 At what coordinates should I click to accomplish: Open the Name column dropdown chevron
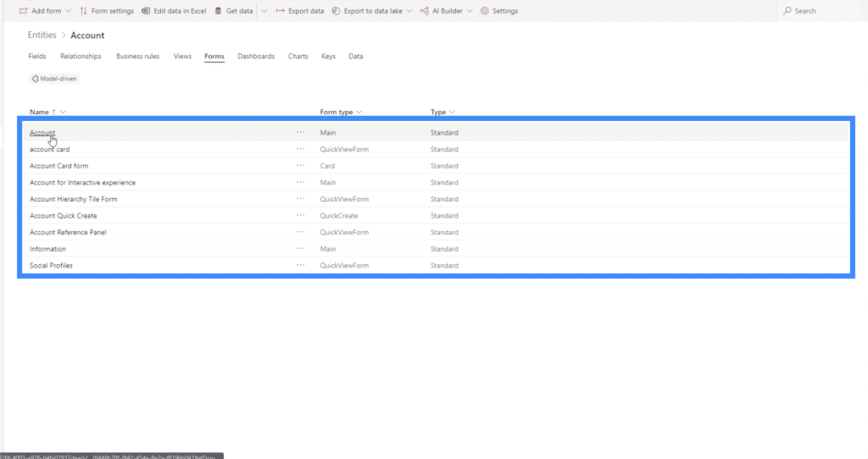click(63, 112)
